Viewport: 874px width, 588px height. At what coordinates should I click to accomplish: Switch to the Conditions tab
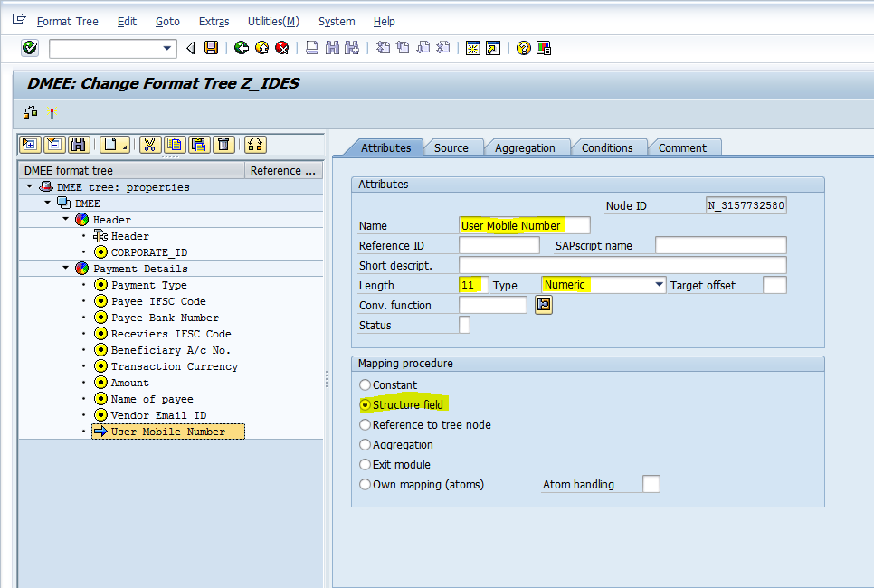(609, 147)
